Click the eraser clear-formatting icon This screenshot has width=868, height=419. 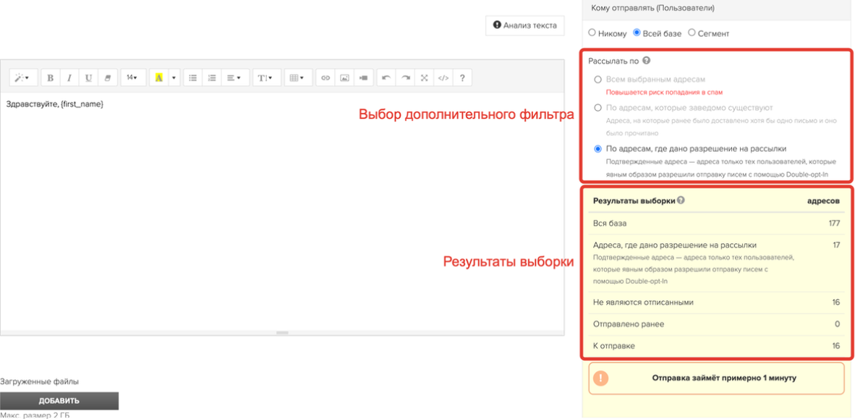pos(107,78)
